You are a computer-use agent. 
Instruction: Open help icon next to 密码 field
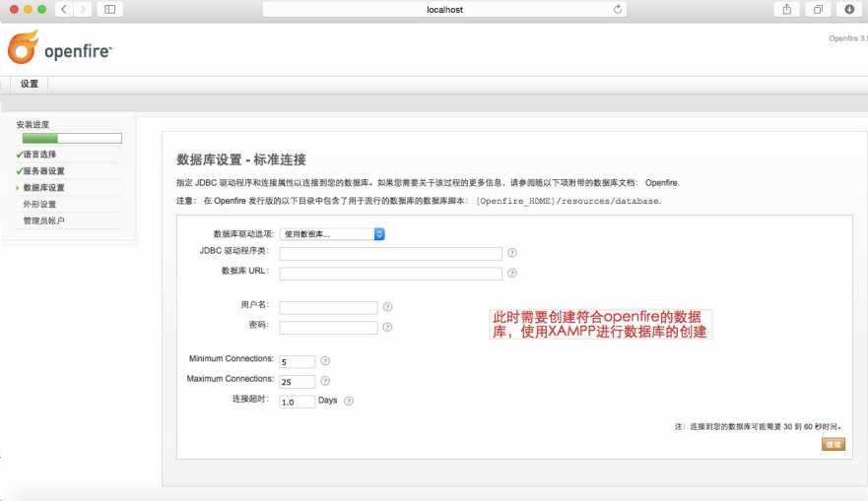coord(387,327)
